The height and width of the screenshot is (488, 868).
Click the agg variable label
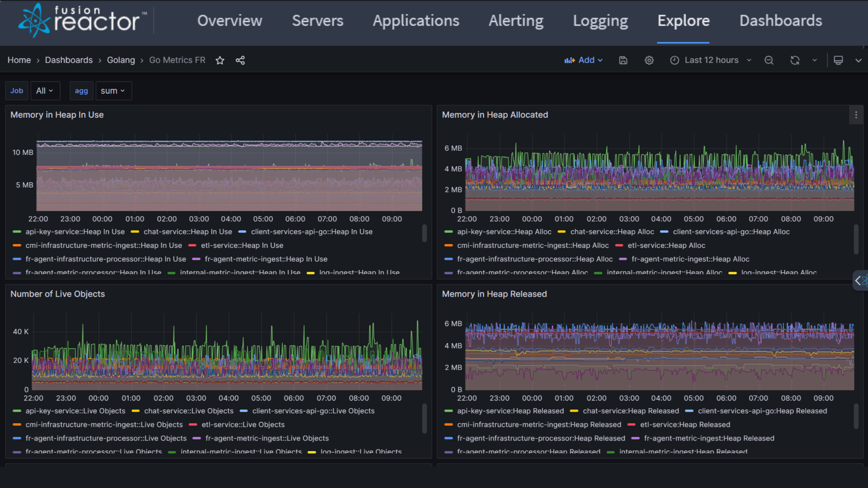81,91
